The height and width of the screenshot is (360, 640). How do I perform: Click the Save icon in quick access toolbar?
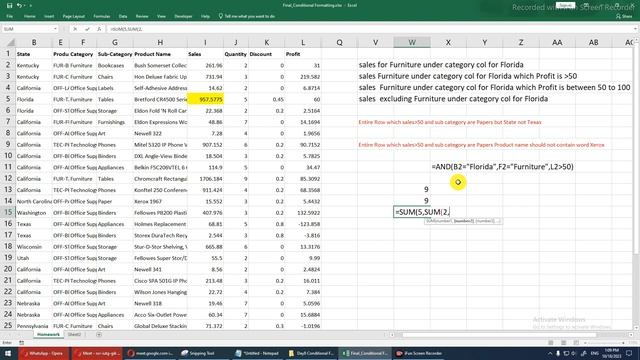coord(9,5)
